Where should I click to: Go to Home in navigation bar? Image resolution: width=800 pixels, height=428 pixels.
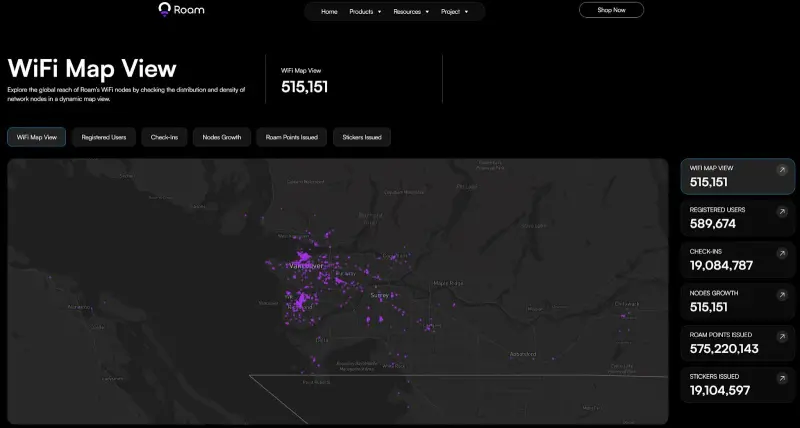tap(329, 12)
